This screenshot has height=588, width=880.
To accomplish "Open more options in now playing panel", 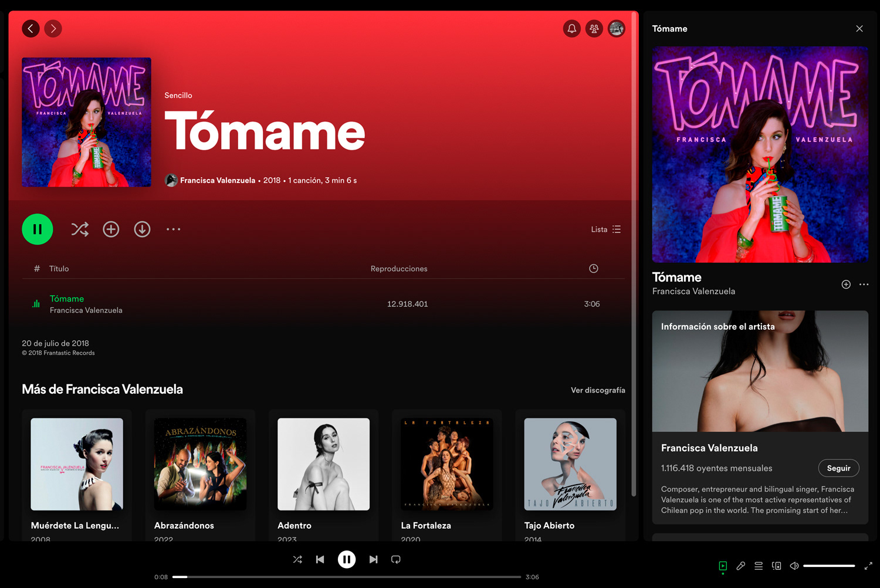I will pyautogui.click(x=864, y=284).
